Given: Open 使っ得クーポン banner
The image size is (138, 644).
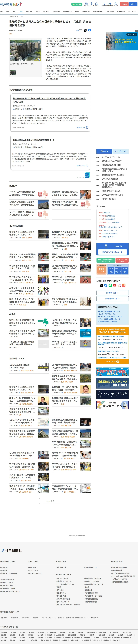Looking at the screenshot, I should tap(112, 405).
